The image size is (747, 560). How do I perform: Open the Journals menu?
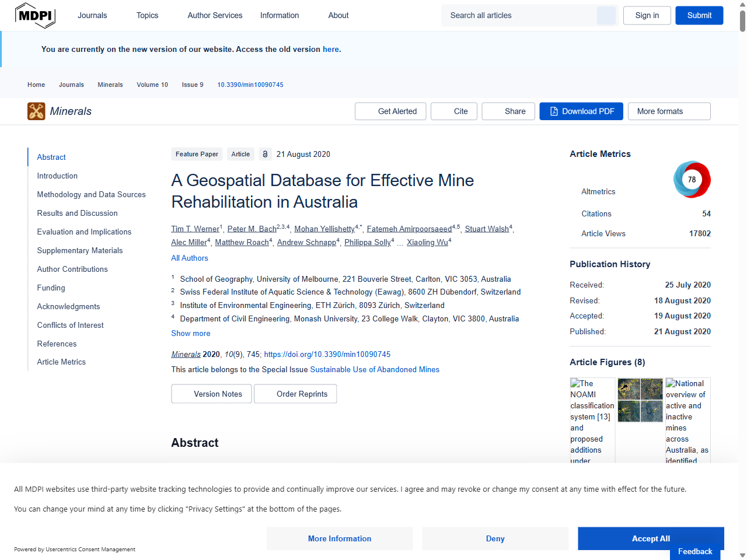click(92, 15)
